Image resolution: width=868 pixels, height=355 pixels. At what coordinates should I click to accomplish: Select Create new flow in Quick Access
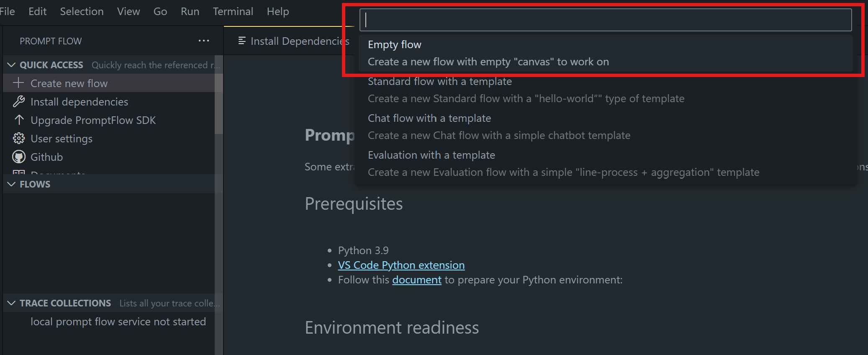tap(109, 83)
